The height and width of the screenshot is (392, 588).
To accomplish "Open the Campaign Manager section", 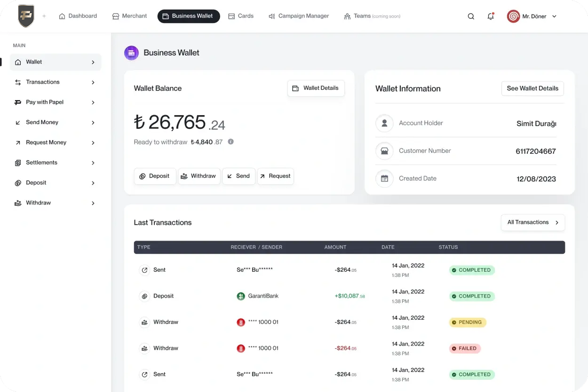I will click(298, 16).
